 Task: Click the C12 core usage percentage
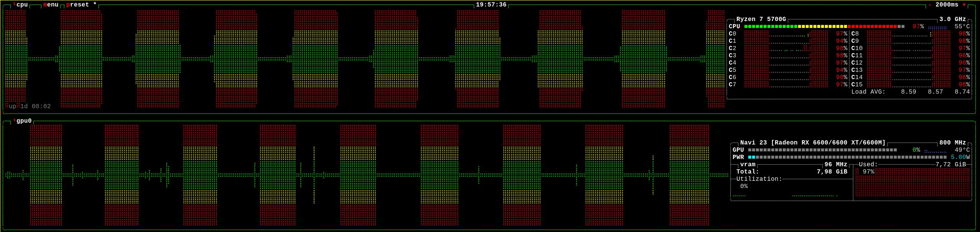point(964,63)
